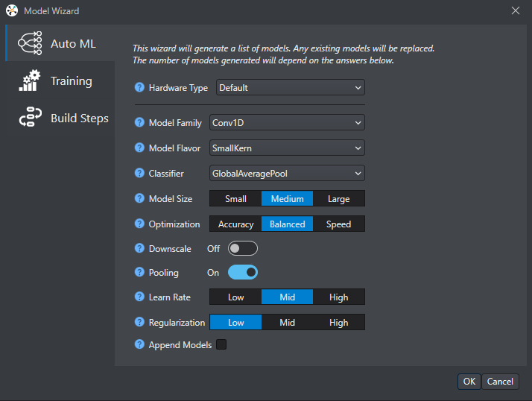The width and height of the screenshot is (532, 401).
Task: Switch off the Pooling toggle
Action: point(243,273)
